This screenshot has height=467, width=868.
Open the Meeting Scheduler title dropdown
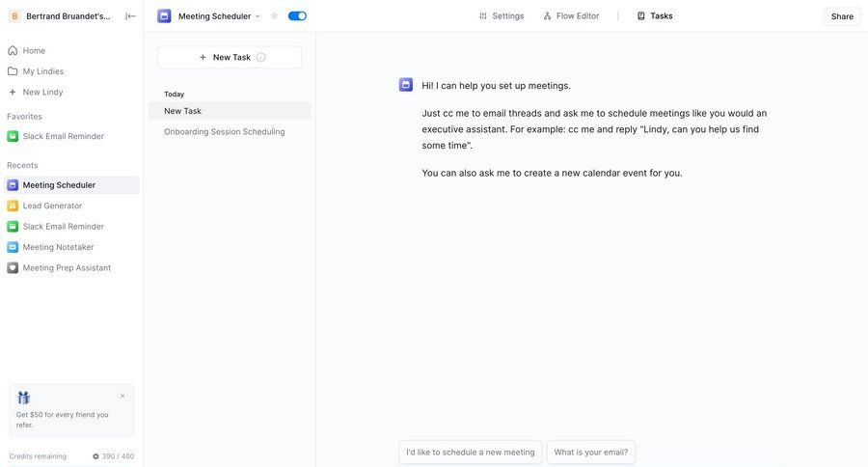(x=219, y=16)
